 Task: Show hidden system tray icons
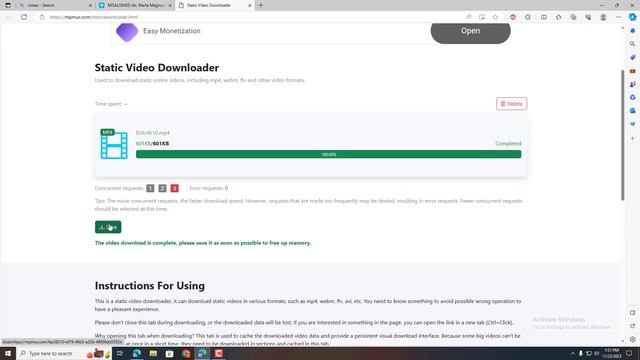pyautogui.click(x=572, y=353)
